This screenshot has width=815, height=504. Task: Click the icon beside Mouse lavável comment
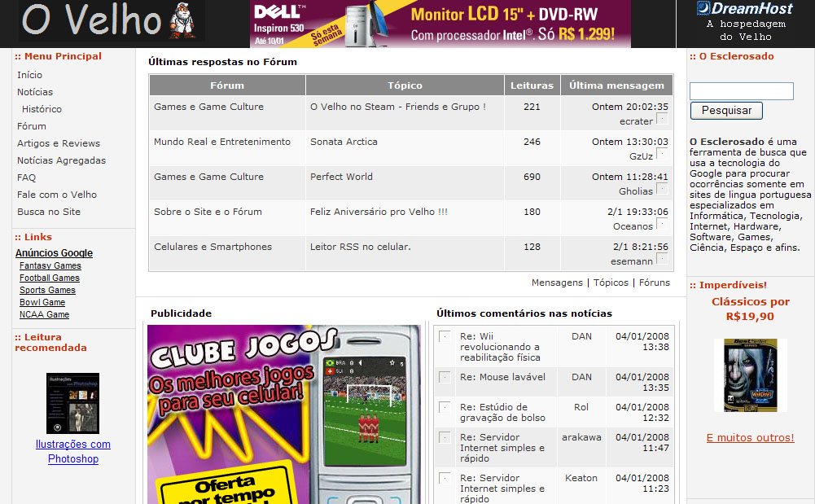(445, 378)
